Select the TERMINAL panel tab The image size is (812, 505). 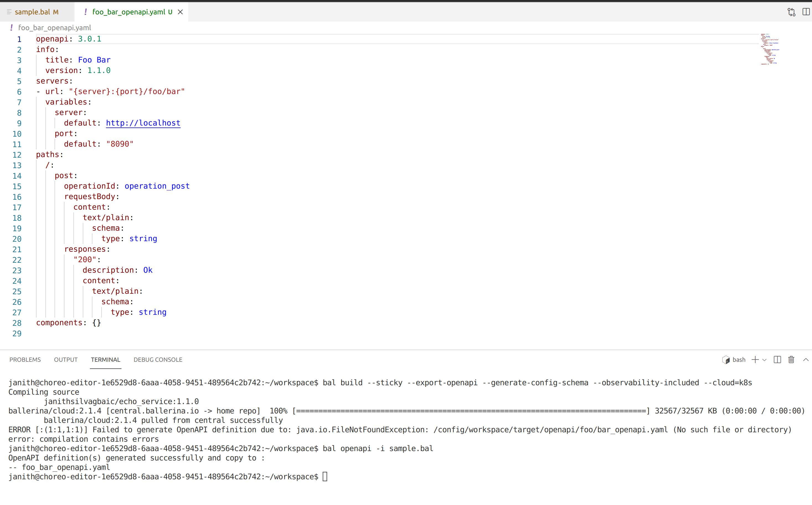(x=106, y=360)
